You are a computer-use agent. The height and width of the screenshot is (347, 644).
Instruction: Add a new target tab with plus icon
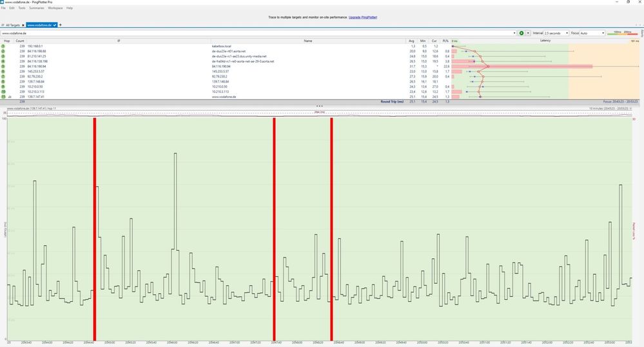[61, 25]
